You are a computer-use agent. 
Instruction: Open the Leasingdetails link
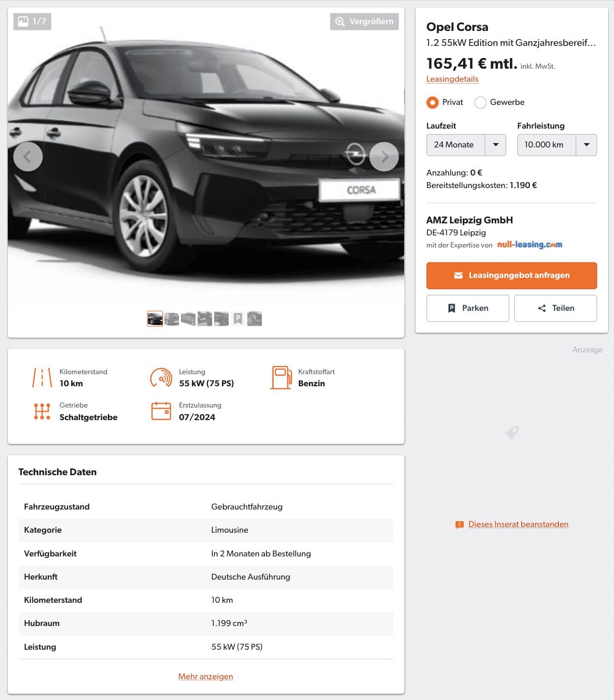click(x=452, y=79)
